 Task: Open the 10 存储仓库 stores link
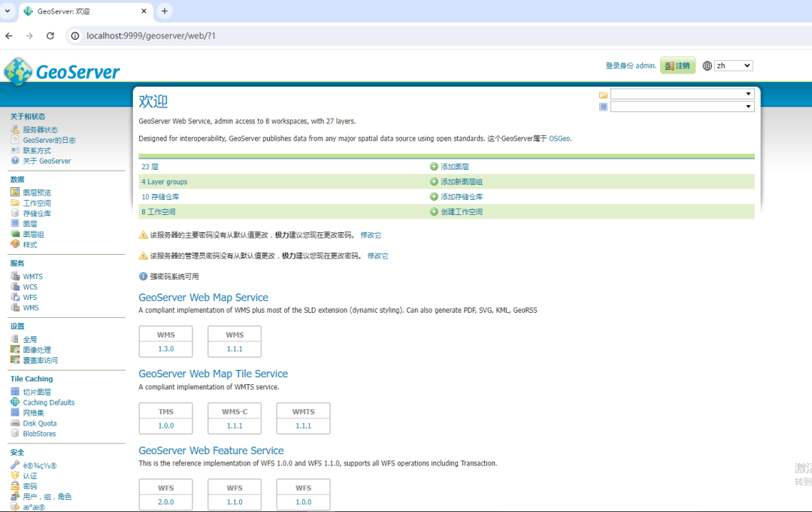tap(161, 197)
